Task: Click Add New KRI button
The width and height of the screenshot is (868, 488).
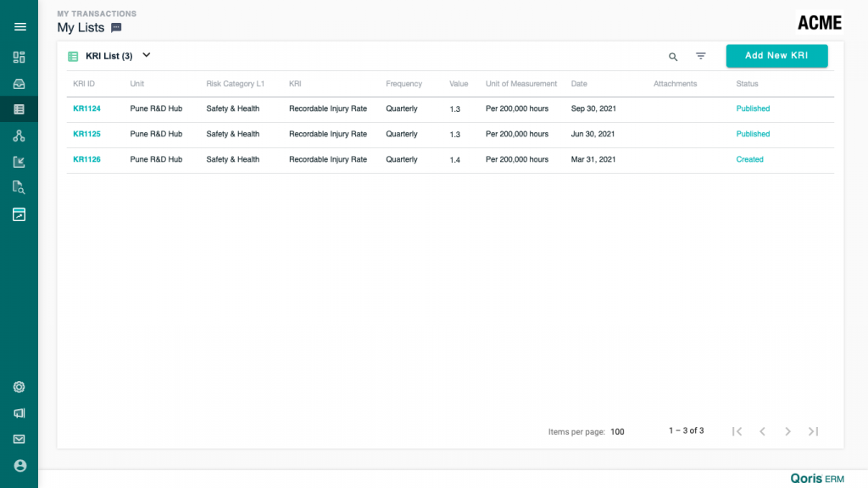Action: point(776,56)
